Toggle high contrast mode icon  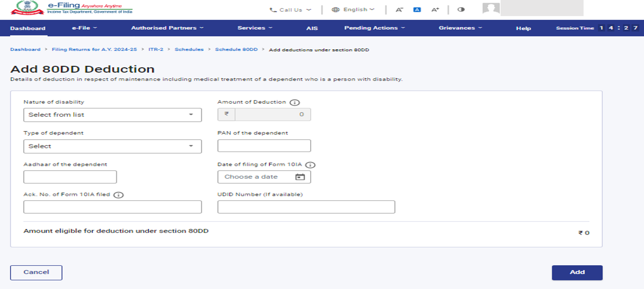pos(461,10)
